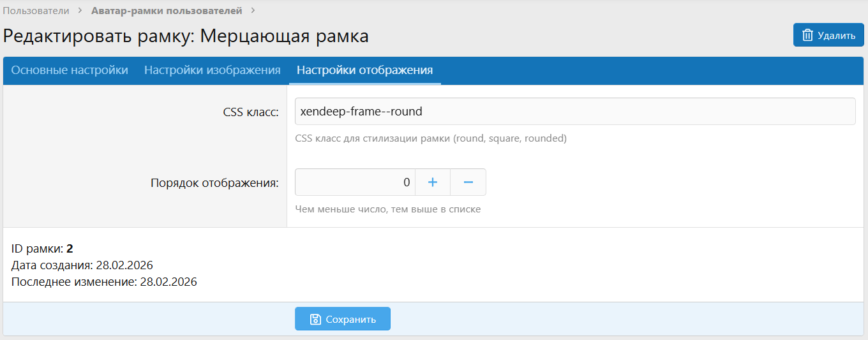
Task: Click the trash icon on the Удалить button
Action: click(x=807, y=35)
